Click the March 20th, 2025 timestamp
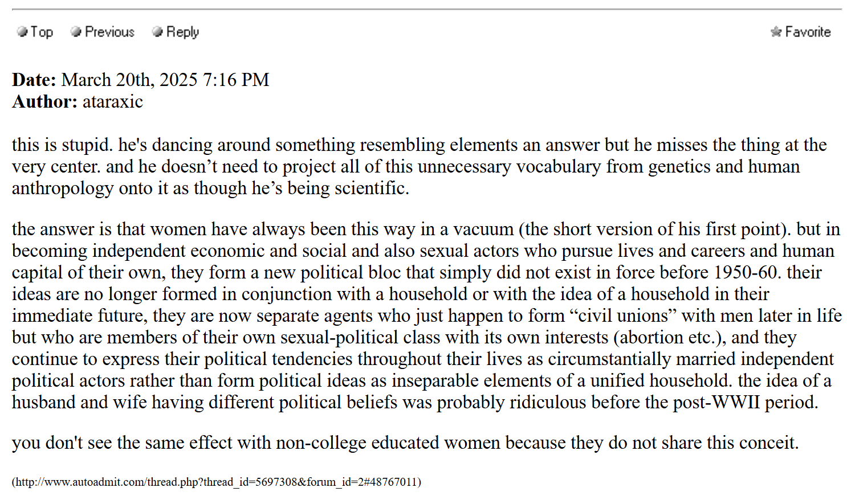 (165, 80)
